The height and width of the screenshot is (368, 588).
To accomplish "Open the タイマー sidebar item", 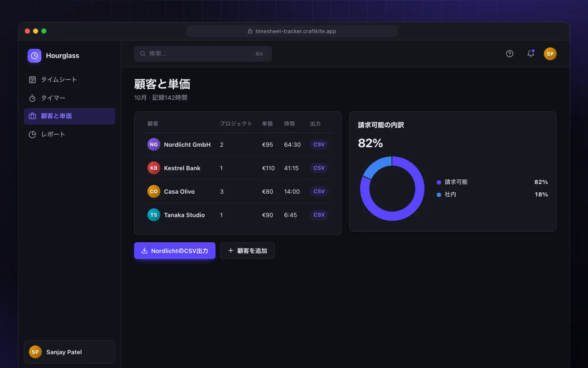I will [x=69, y=98].
